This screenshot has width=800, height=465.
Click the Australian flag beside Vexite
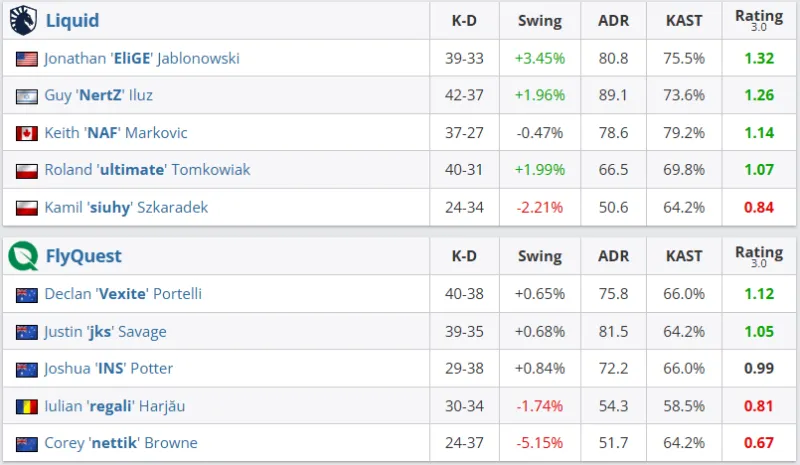click(27, 294)
